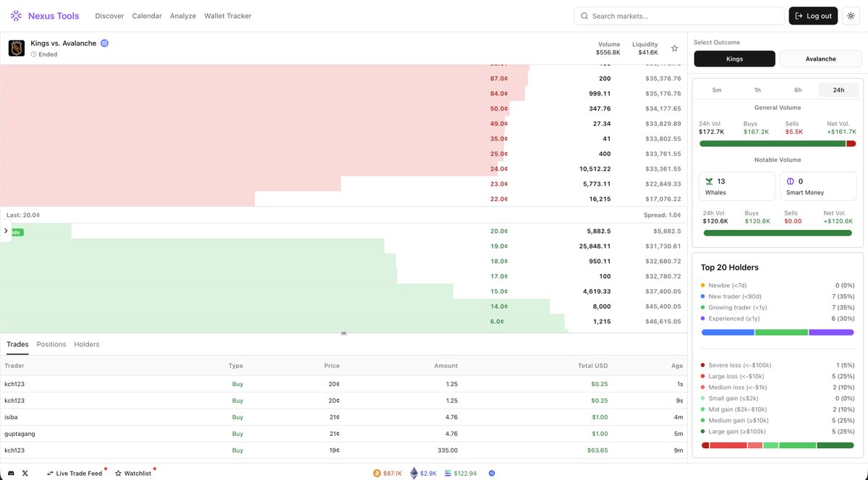Click the 22.0¢ ask price row

(x=344, y=199)
